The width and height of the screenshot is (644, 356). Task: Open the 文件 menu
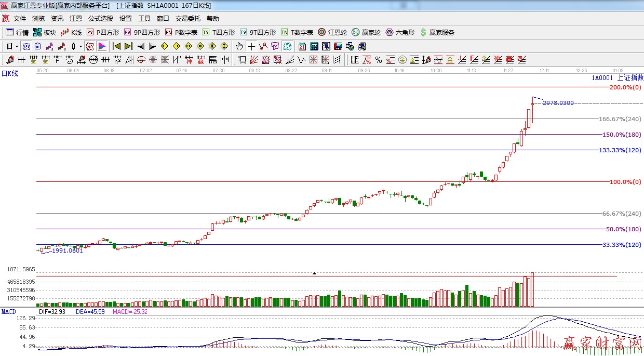[x=20, y=19]
